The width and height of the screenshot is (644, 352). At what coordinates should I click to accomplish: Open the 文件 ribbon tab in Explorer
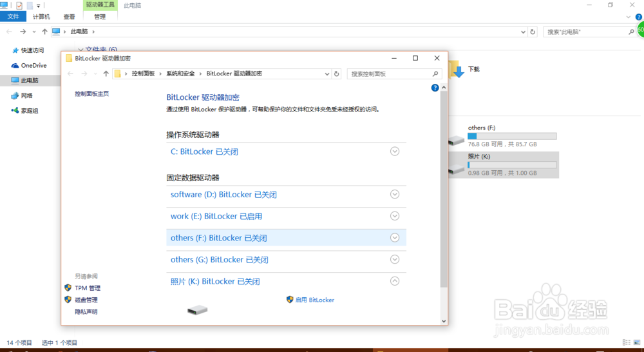click(13, 17)
